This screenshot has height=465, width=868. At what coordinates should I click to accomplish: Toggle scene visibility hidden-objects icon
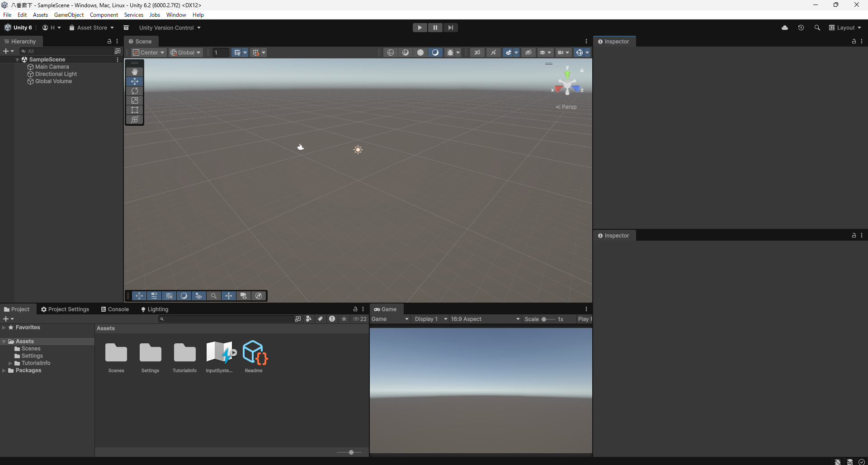(x=528, y=52)
